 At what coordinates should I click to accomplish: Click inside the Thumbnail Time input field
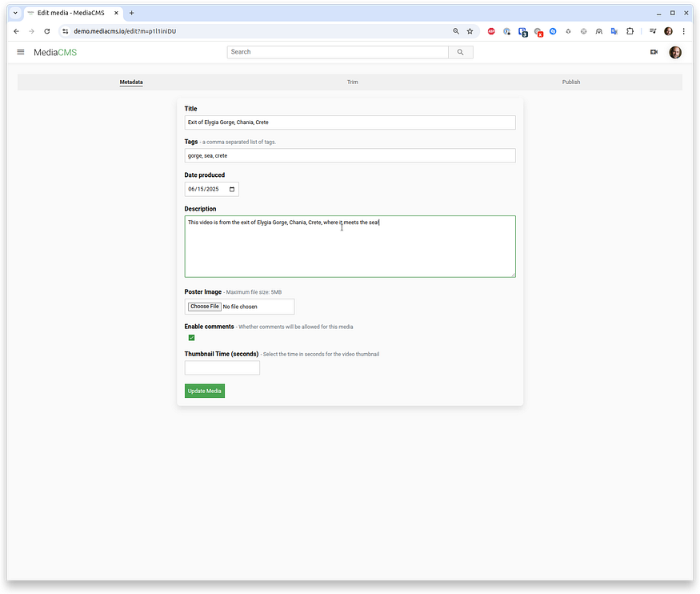pyautogui.click(x=222, y=367)
